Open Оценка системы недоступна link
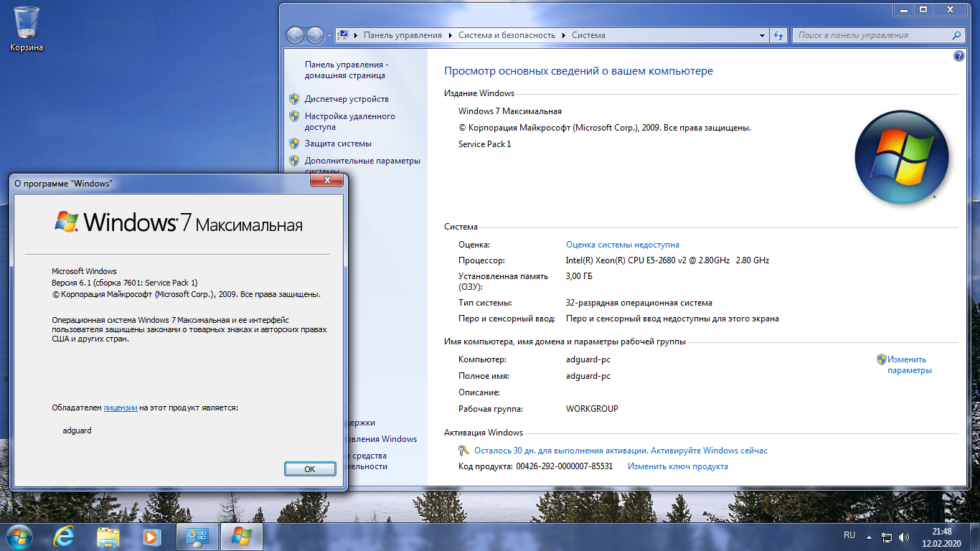The image size is (980, 551). point(623,245)
